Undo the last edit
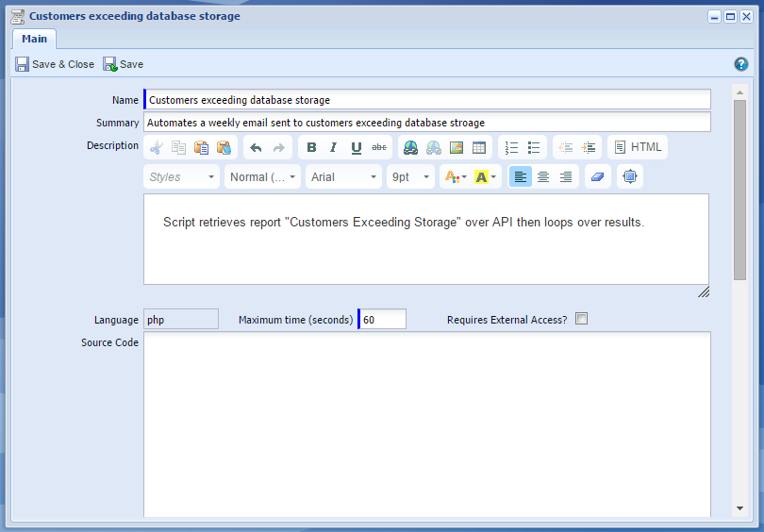The width and height of the screenshot is (764, 532). click(x=256, y=147)
